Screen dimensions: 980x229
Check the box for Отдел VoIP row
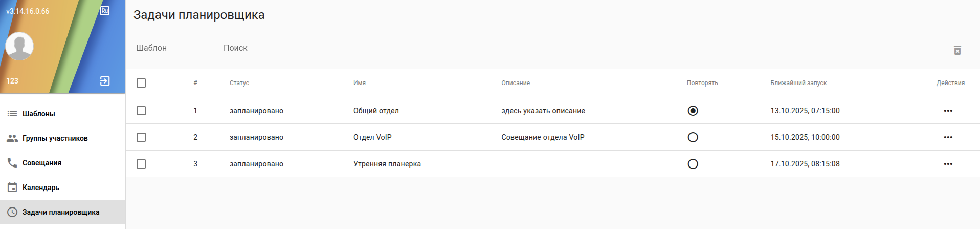pos(141,137)
